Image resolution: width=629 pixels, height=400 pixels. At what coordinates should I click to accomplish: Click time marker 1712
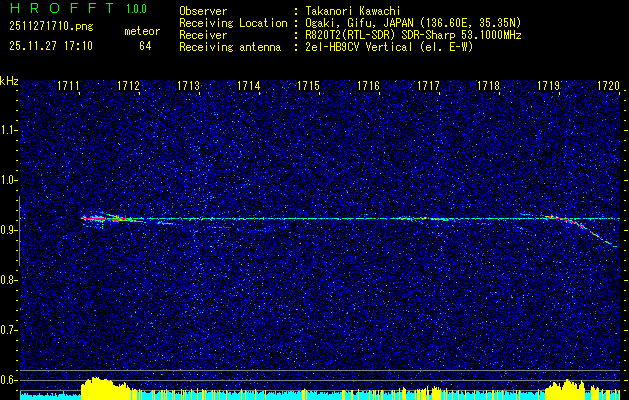[128, 86]
